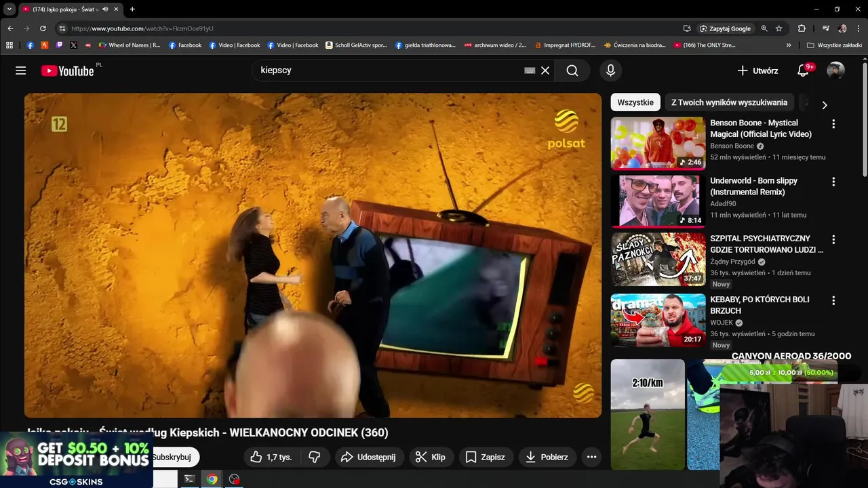Open the 2:10/km running short thumbnail
This screenshot has width=868, height=488.
tap(648, 414)
